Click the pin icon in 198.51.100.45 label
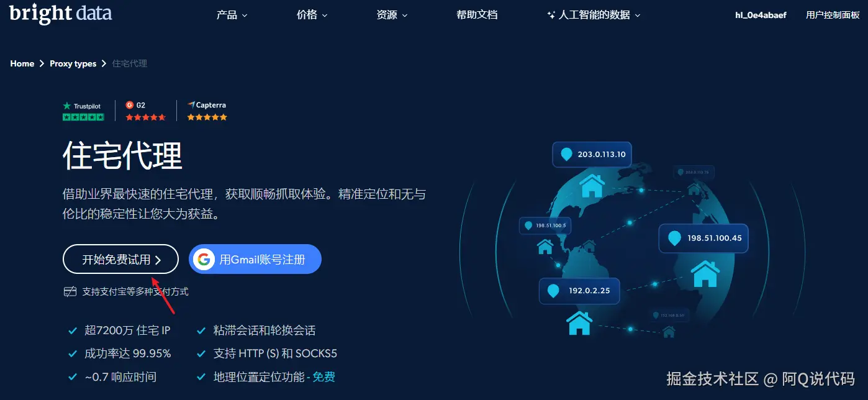The width and height of the screenshot is (868, 400). click(x=674, y=238)
